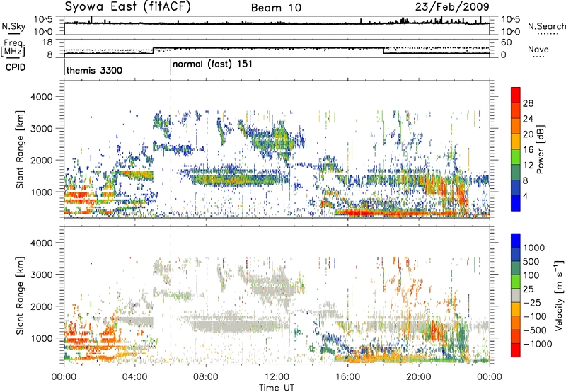Click the 'Time UT' axis title
Viewport: 566px width, 392px height.
(x=277, y=388)
